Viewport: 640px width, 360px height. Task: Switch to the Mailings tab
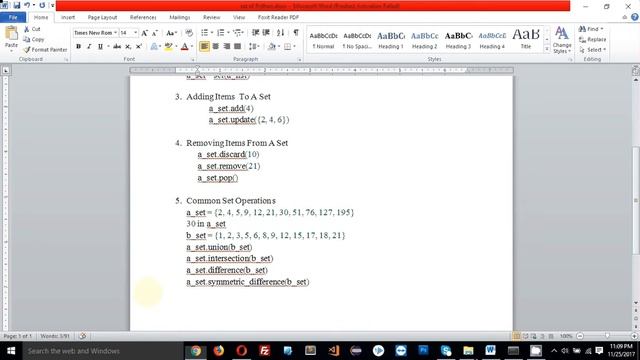tap(180, 17)
